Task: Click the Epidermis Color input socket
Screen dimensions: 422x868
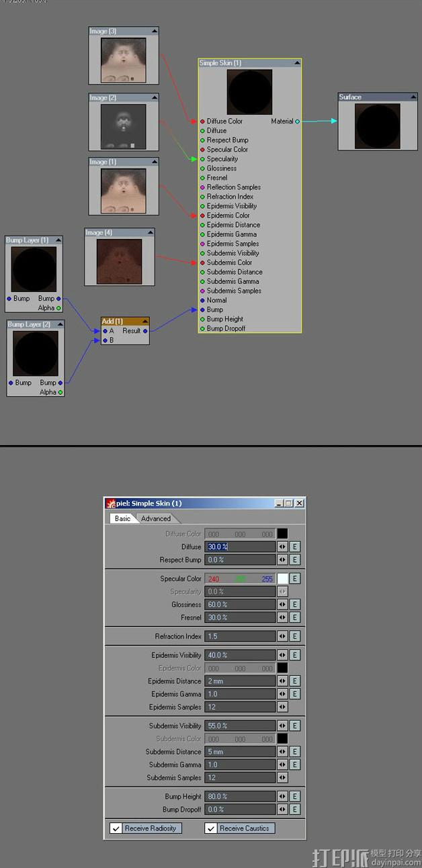Action: [x=202, y=215]
